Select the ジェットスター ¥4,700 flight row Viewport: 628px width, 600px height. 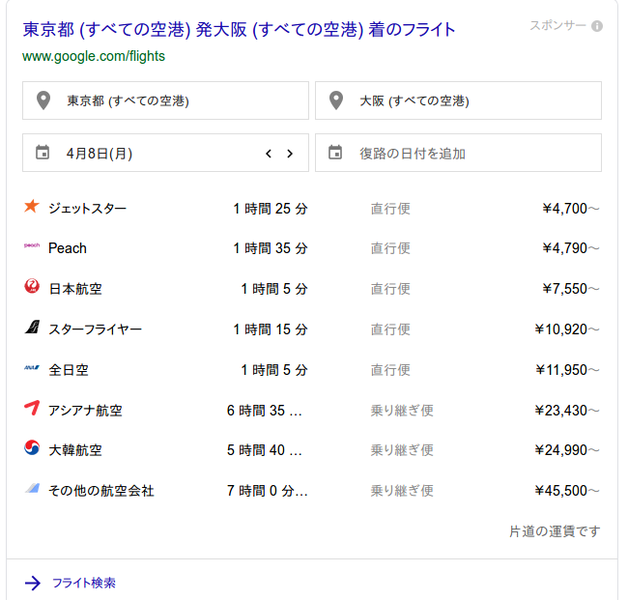point(312,208)
